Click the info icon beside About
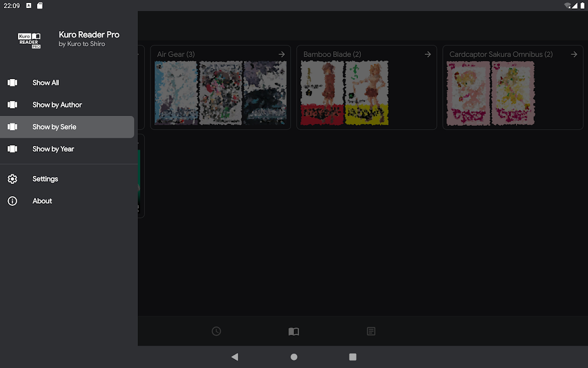Viewport: 588px width, 368px height. 12,201
